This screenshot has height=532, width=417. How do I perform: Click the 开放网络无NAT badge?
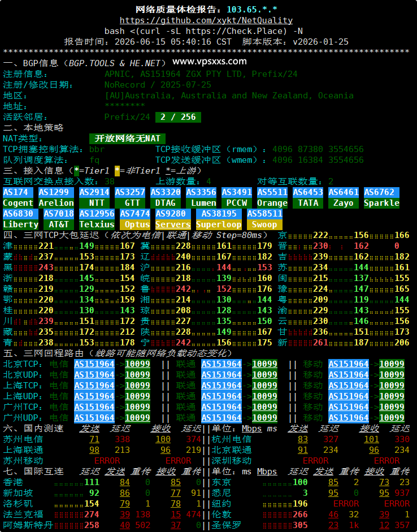click(128, 139)
